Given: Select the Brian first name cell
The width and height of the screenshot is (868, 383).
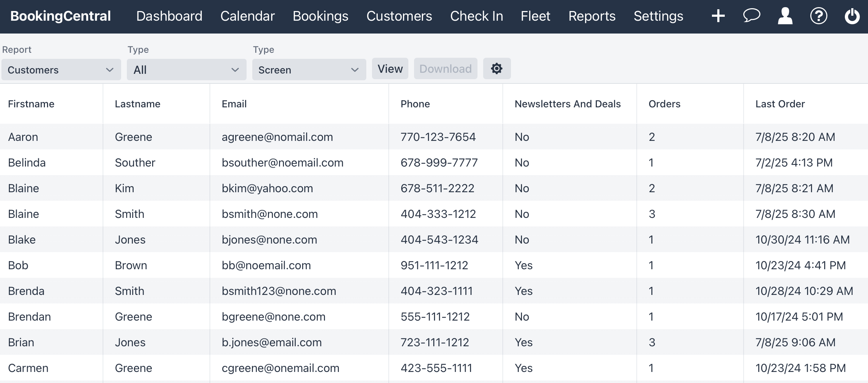Looking at the screenshot, I should (21, 342).
